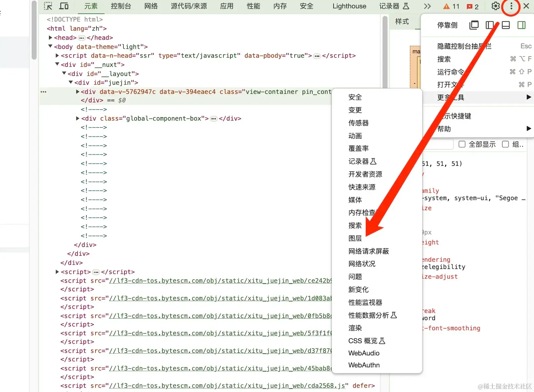Image resolution: width=534 pixels, height=392 pixels.
Task: Switch to the 网络 tab
Action: 151,6
